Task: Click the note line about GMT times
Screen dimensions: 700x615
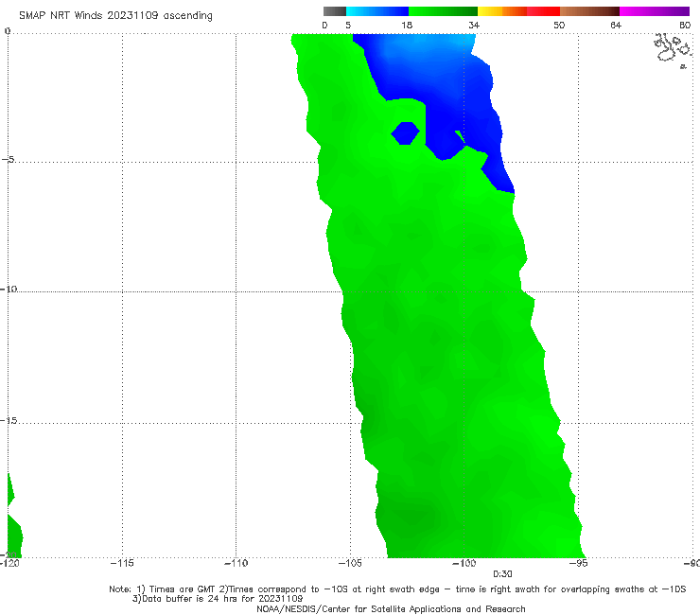Action: click(x=397, y=589)
